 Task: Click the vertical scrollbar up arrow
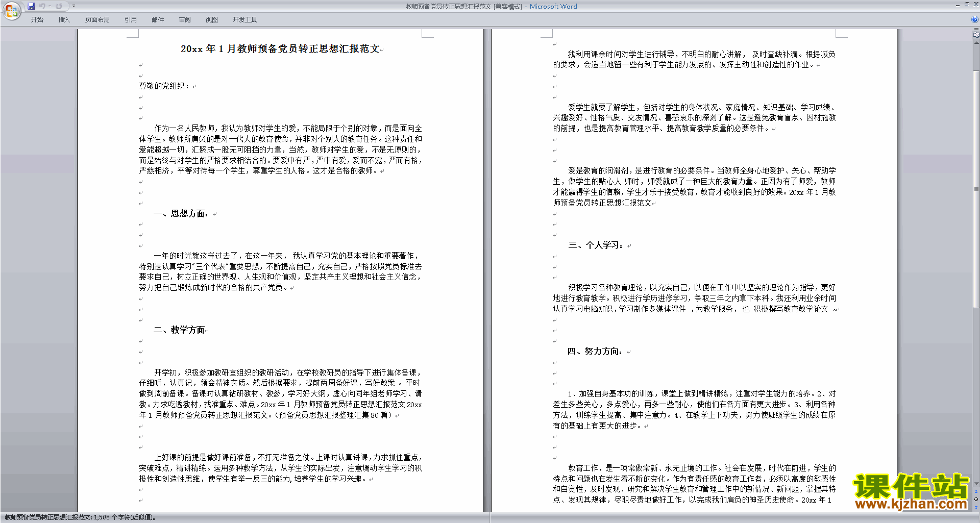976,43
